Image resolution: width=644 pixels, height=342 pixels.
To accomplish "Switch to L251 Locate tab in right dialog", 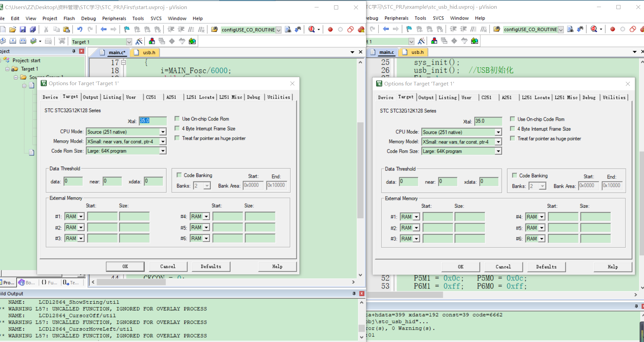I will (x=536, y=97).
